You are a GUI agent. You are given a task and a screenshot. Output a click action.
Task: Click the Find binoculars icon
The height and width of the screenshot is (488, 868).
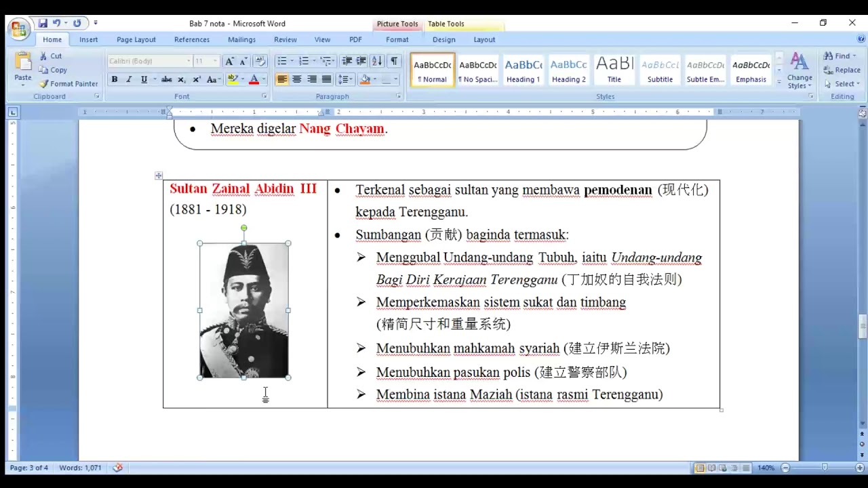pos(829,56)
